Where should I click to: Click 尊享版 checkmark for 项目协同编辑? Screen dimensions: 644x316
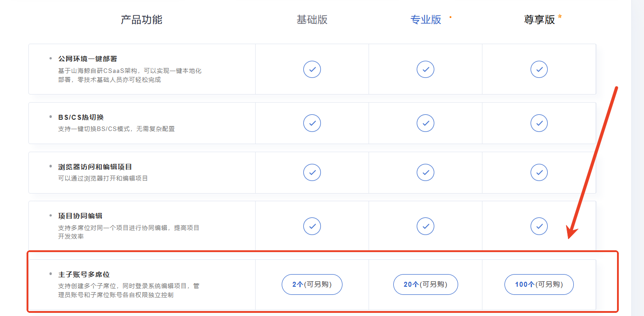click(539, 226)
